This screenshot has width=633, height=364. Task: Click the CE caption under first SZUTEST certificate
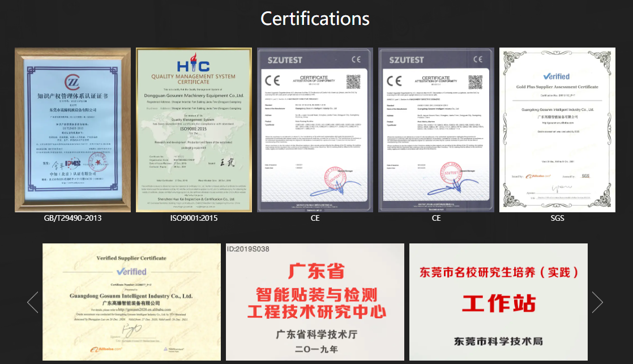(x=315, y=218)
